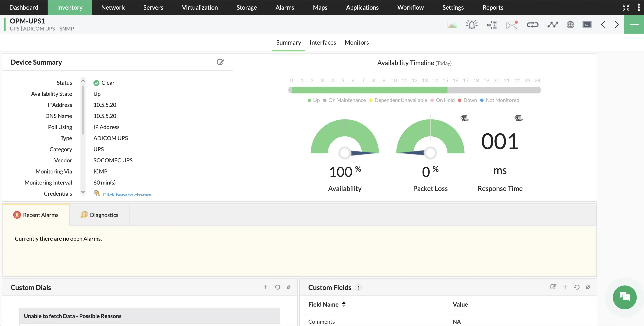644x326 pixels.
Task: Open the trace route graph icon
Action: (552, 25)
